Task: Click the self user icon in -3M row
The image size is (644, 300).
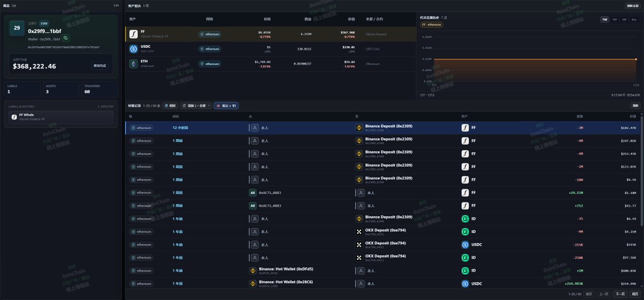Action: [x=255, y=128]
